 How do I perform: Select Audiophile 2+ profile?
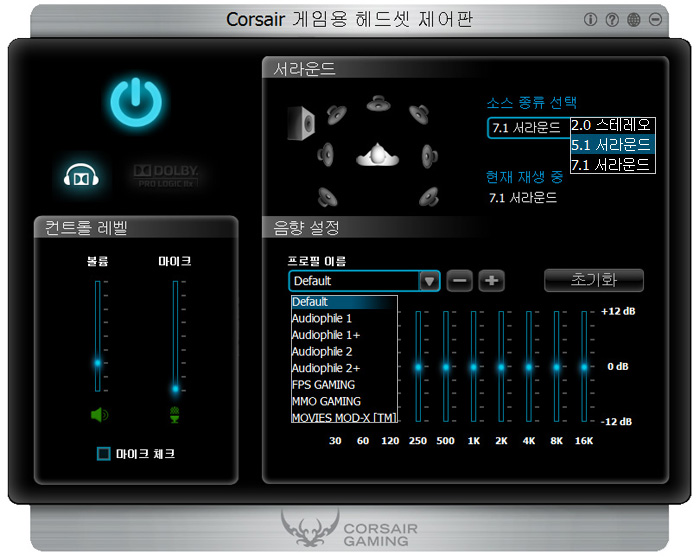click(x=344, y=368)
